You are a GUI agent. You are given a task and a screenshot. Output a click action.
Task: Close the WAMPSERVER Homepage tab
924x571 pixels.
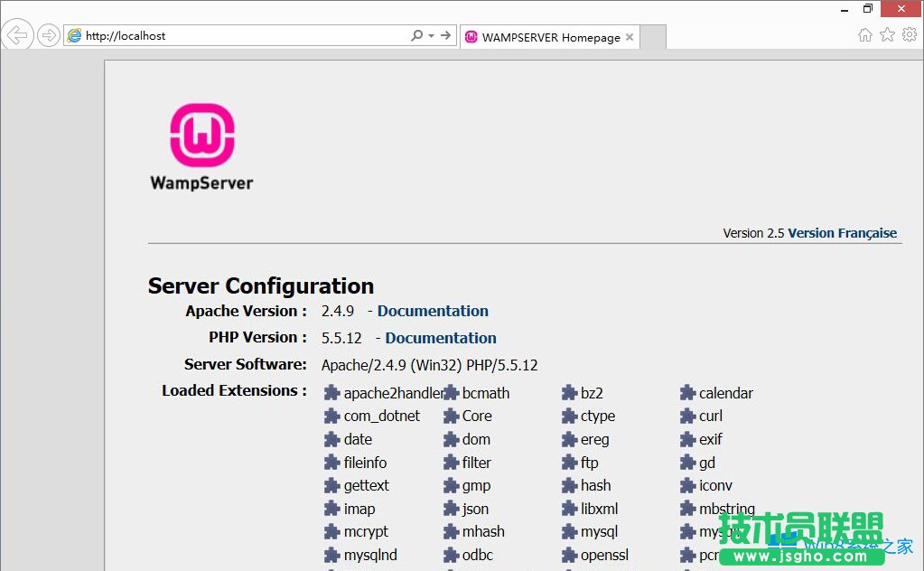pos(630,37)
